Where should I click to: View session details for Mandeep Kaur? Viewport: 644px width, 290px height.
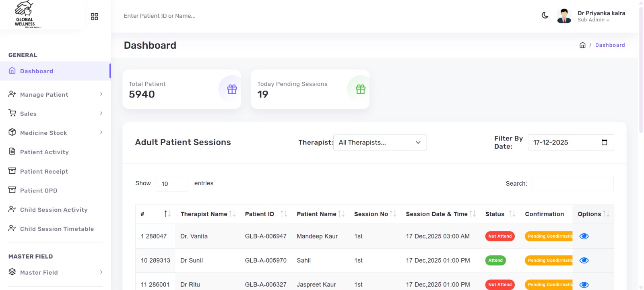584,236
